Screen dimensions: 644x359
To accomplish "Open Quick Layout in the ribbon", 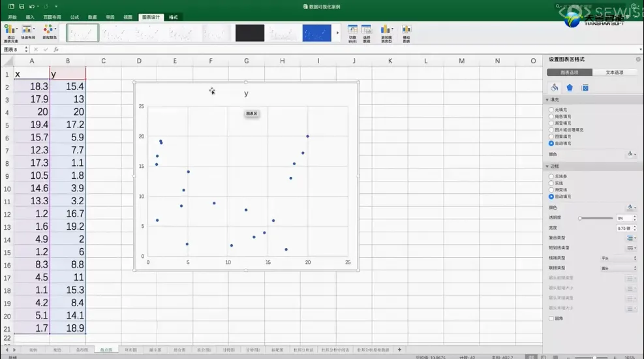I will click(x=28, y=32).
